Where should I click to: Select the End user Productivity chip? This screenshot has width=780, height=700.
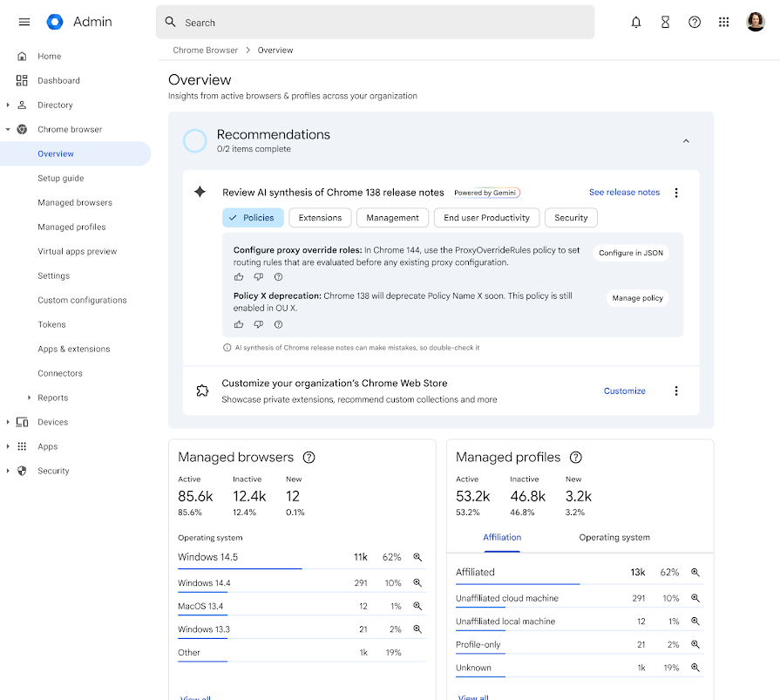click(x=486, y=217)
